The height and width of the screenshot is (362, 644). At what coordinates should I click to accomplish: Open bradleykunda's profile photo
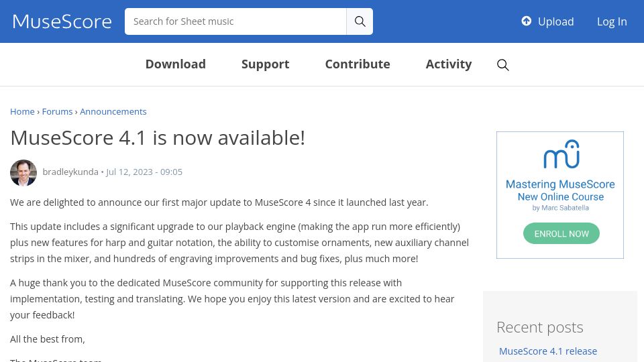(23, 173)
